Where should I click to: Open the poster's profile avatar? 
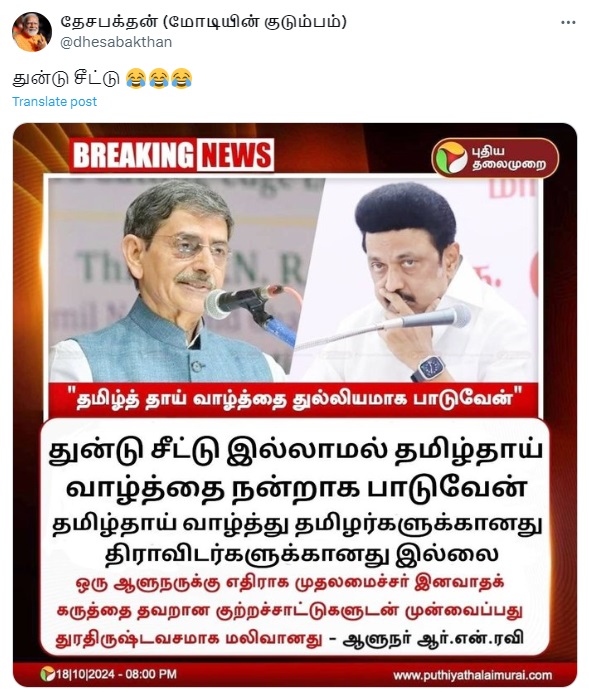click(31, 31)
